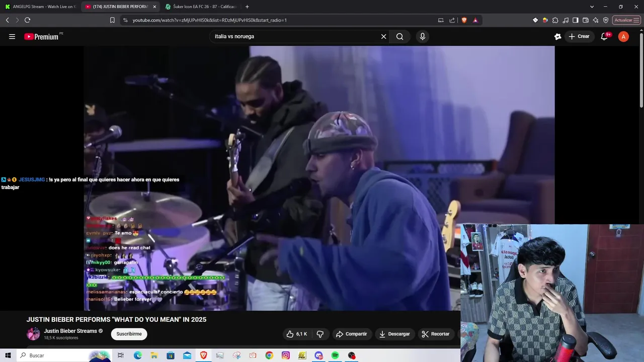The image size is (644, 362).
Task: Dislike the video with thumbs down
Action: (319, 334)
